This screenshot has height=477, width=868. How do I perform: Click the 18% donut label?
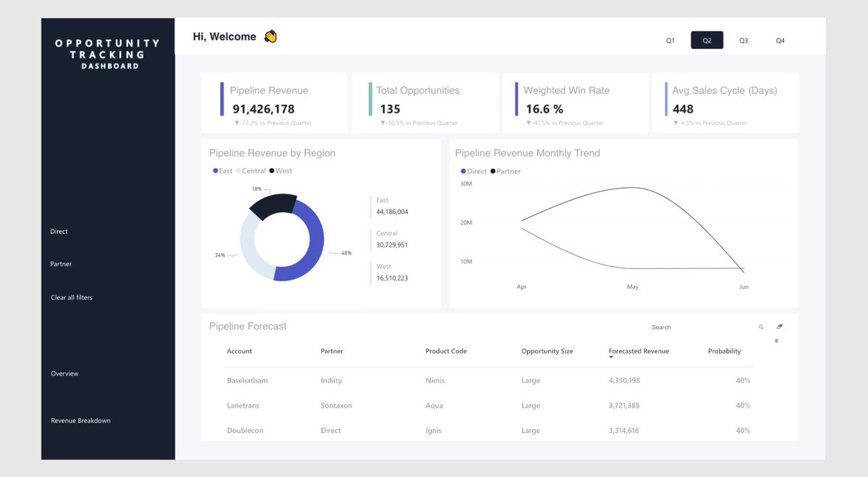click(x=257, y=189)
